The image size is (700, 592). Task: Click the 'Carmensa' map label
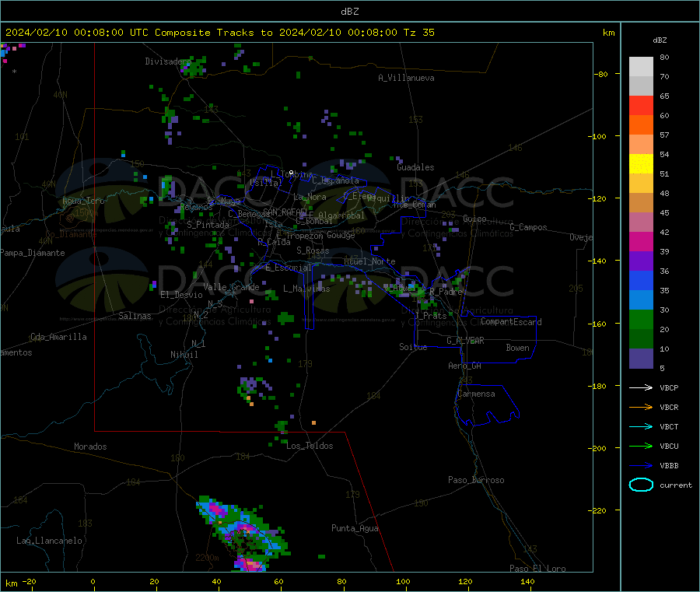coord(476,394)
